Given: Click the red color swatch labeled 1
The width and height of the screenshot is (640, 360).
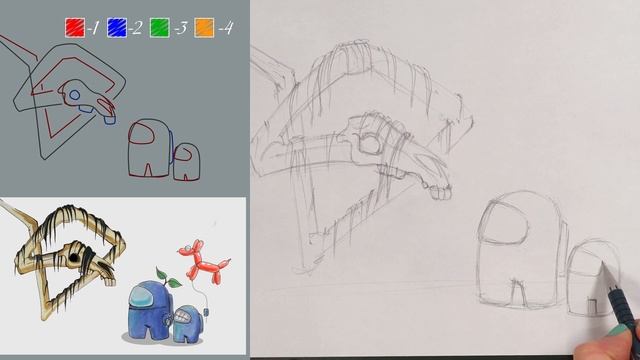Looking at the screenshot, I should point(75,28).
